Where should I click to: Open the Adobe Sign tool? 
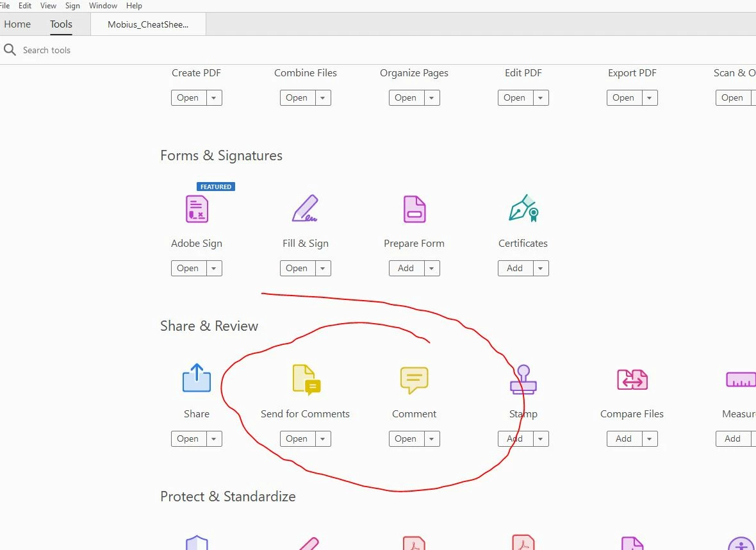[x=188, y=268]
